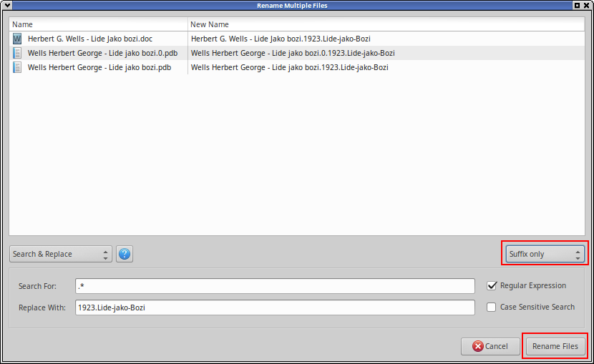Click the blue help question mark icon
Screen dimensions: 594x364
[125, 254]
